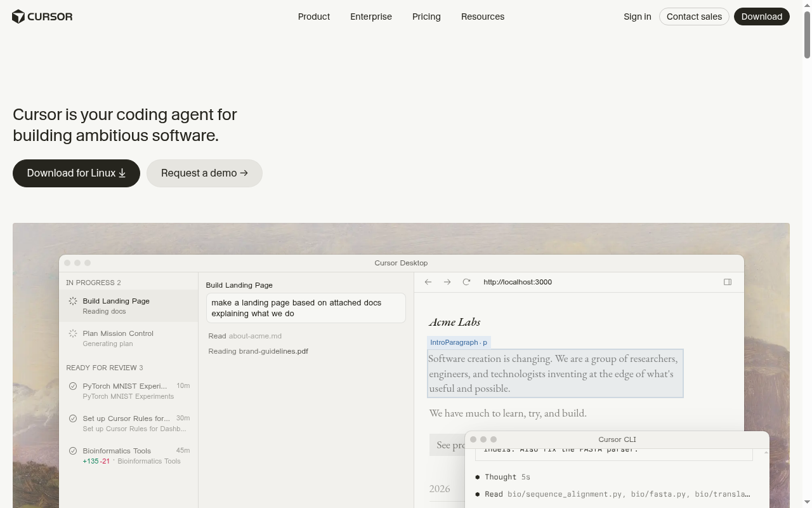Open the Product menu
Image resolution: width=812 pixels, height=508 pixels.
314,17
